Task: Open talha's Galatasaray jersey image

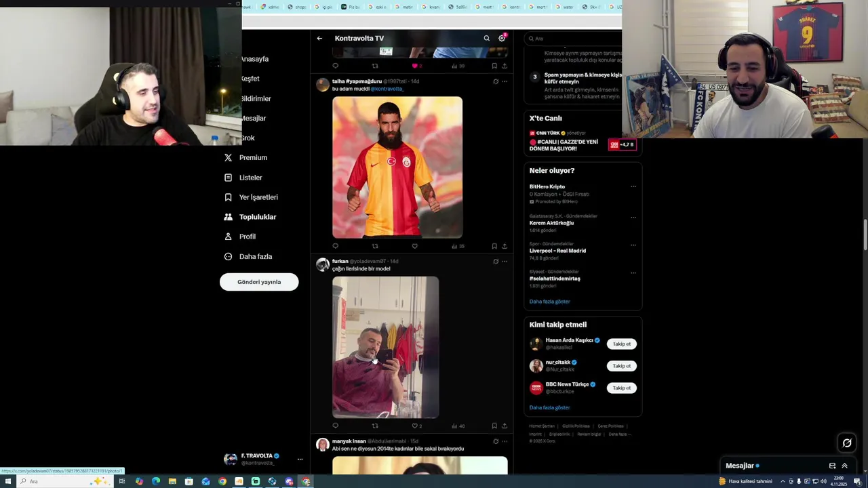Action: (397, 167)
